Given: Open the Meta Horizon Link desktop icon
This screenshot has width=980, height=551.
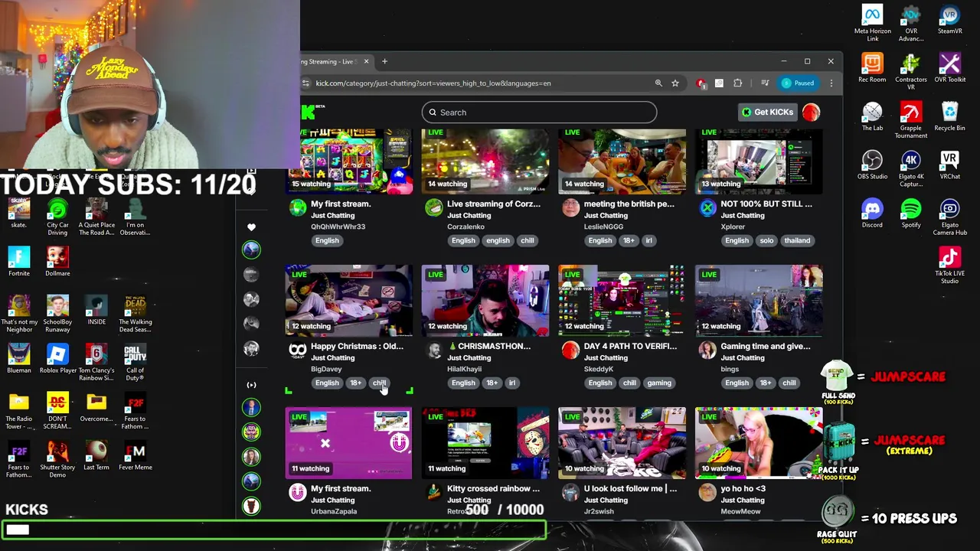Looking at the screenshot, I should pos(872,24).
